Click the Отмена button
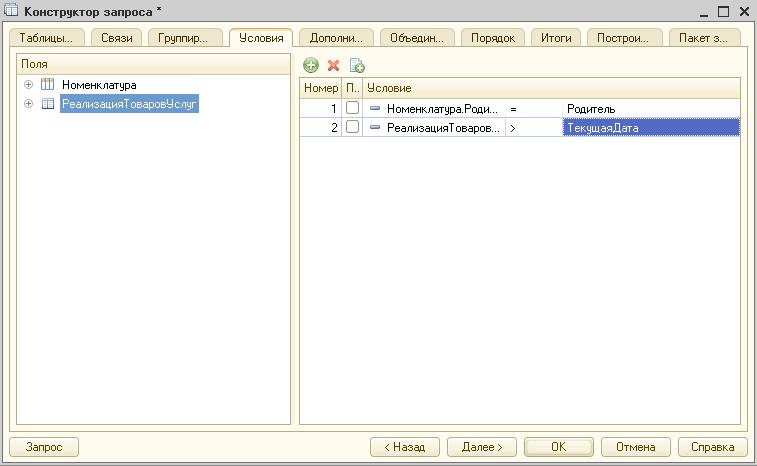 click(x=635, y=447)
